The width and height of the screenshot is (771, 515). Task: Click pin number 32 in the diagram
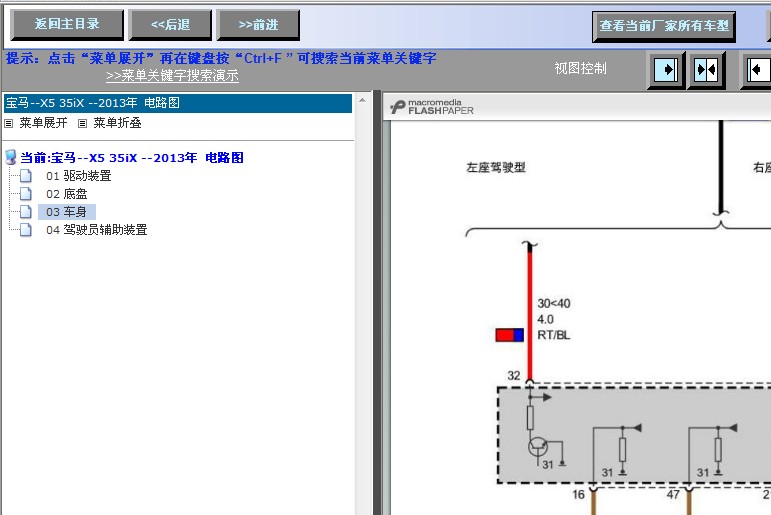[514, 376]
